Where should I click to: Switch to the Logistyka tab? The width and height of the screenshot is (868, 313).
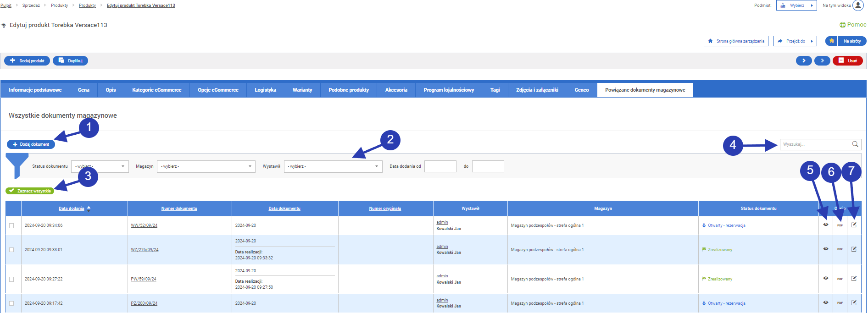pyautogui.click(x=265, y=90)
